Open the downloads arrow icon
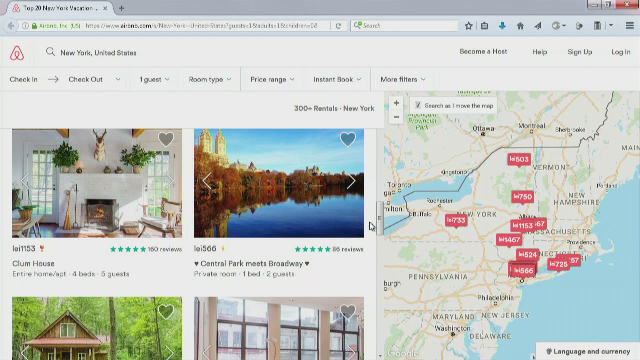The height and width of the screenshot is (360, 640). (x=502, y=26)
